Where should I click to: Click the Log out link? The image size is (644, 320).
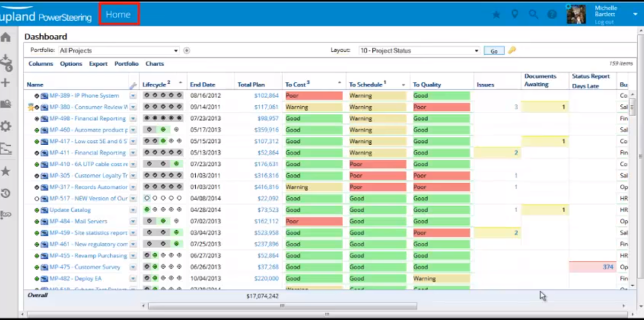tap(604, 22)
